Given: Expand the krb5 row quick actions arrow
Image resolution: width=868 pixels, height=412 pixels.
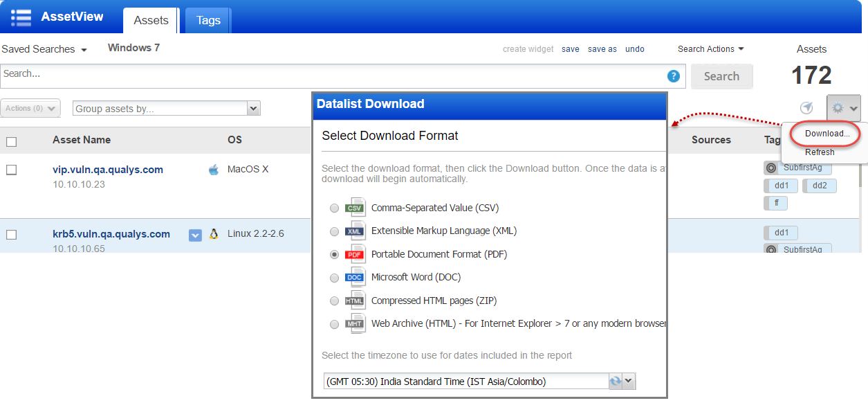Looking at the screenshot, I should 195,235.
